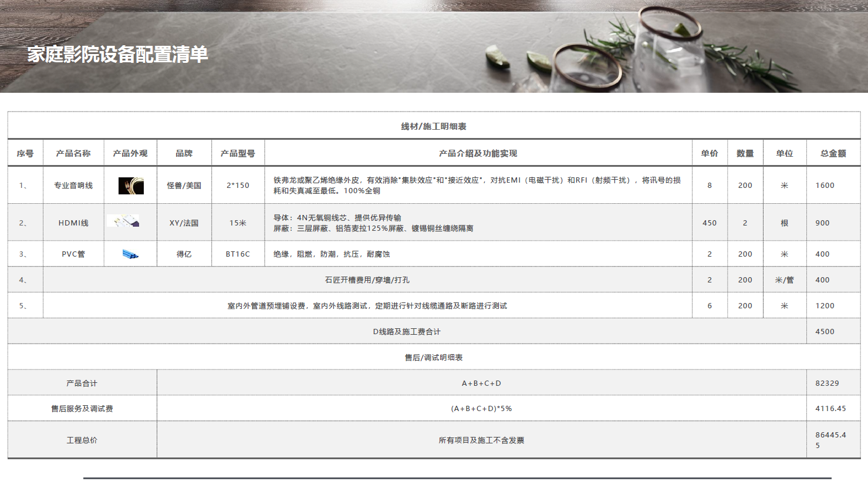Select the 得亿 brand cell
868x488 pixels.
184,254
